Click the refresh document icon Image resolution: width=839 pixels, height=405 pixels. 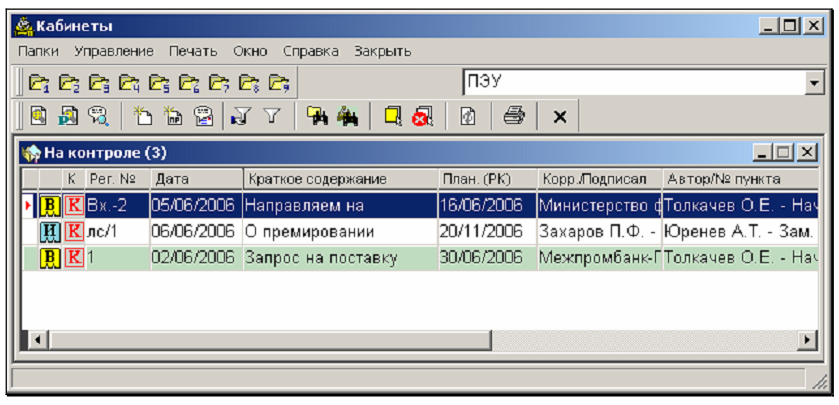468,116
